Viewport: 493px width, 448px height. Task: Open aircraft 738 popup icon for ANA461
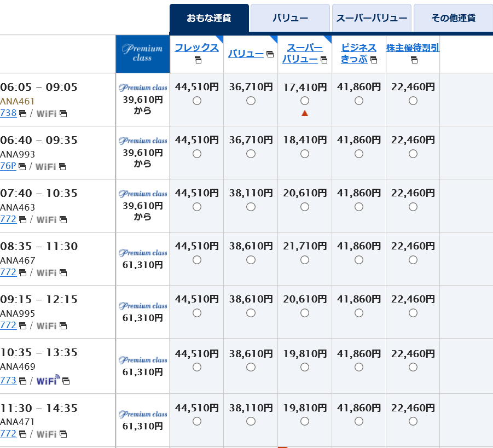[x=22, y=113]
